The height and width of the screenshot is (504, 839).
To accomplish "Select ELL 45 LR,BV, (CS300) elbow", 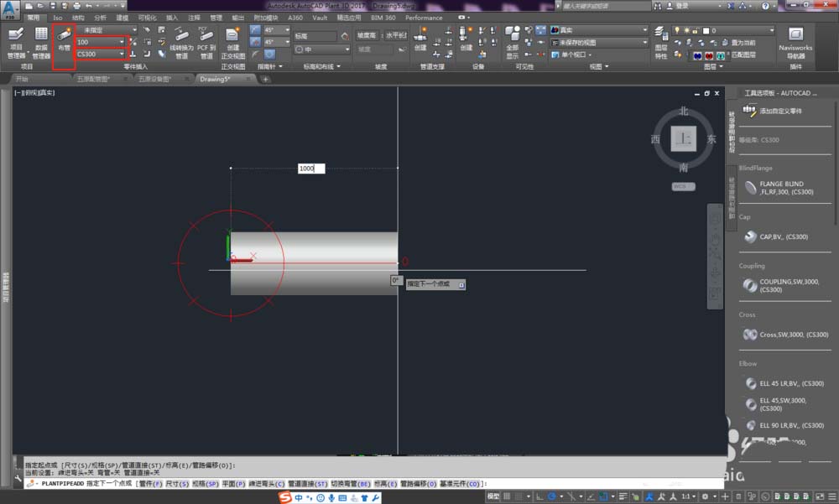I will (784, 383).
